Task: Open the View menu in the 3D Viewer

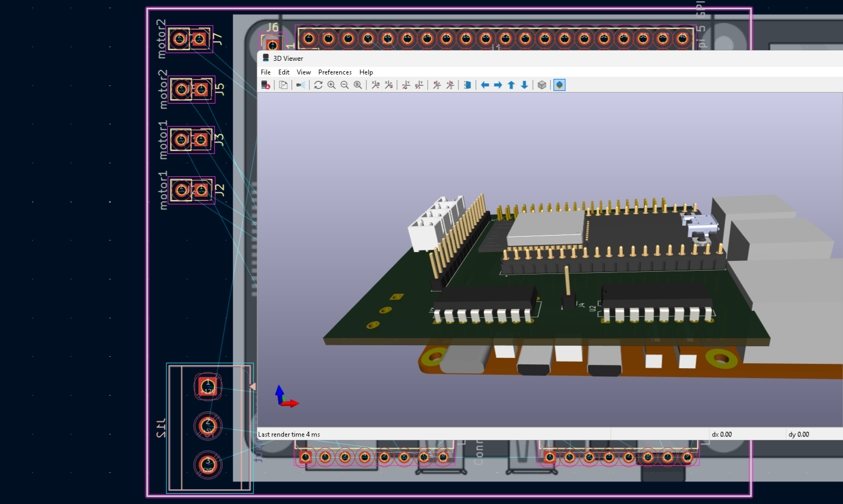Action: (303, 72)
